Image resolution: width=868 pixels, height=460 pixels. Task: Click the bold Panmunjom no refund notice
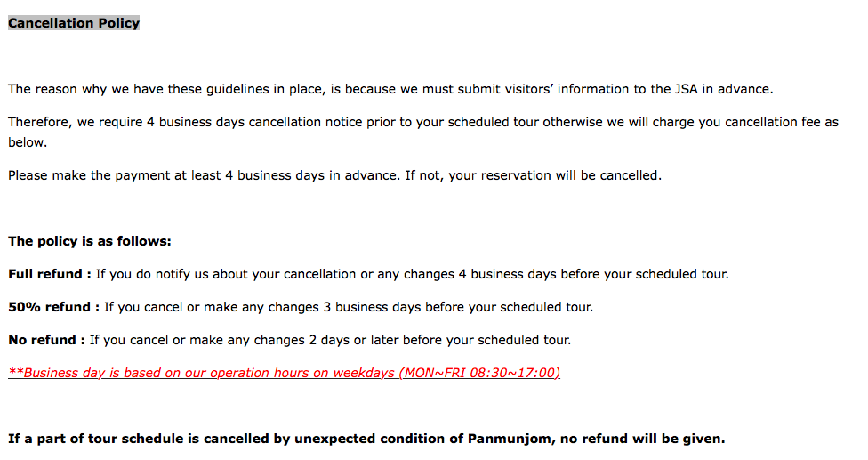(366, 439)
